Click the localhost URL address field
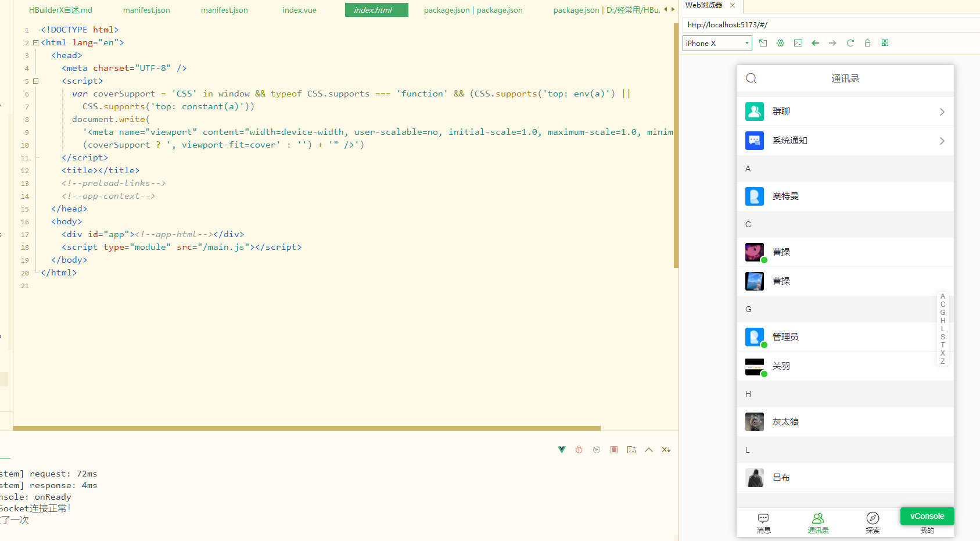The width and height of the screenshot is (980, 541). [831, 25]
